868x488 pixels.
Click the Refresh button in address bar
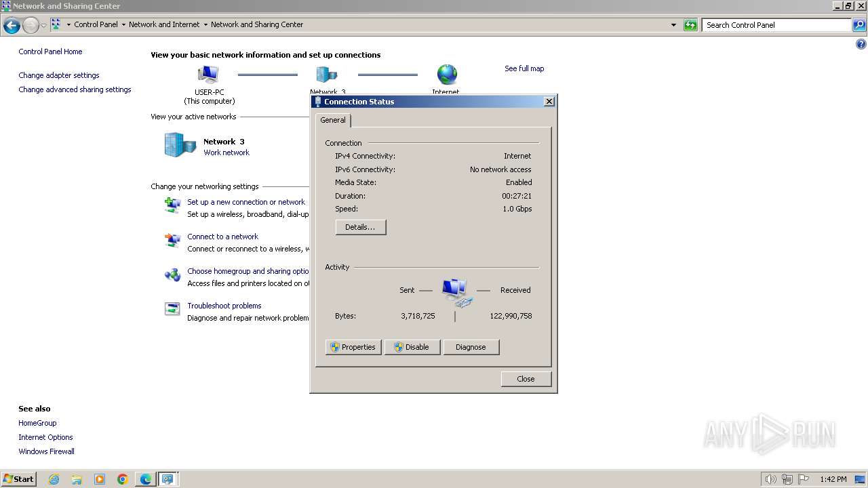[x=690, y=25]
